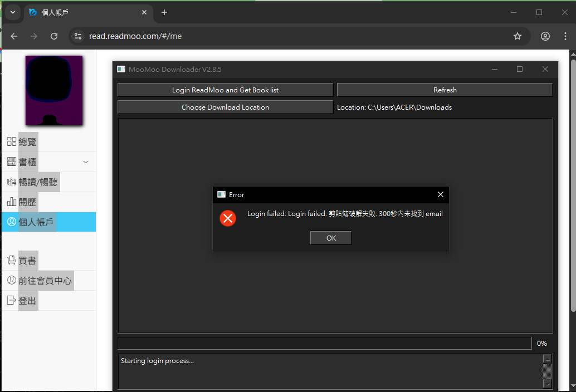Click Login ReadMoo and Get Book list
576x392 pixels.
point(225,90)
